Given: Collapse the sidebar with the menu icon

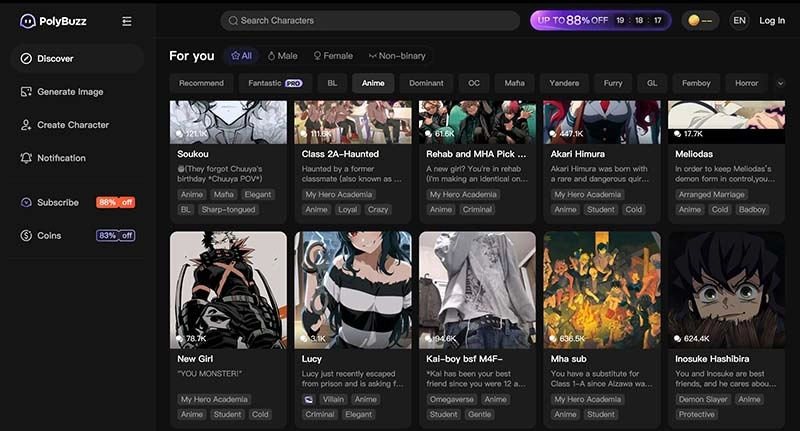Looking at the screenshot, I should tap(127, 21).
